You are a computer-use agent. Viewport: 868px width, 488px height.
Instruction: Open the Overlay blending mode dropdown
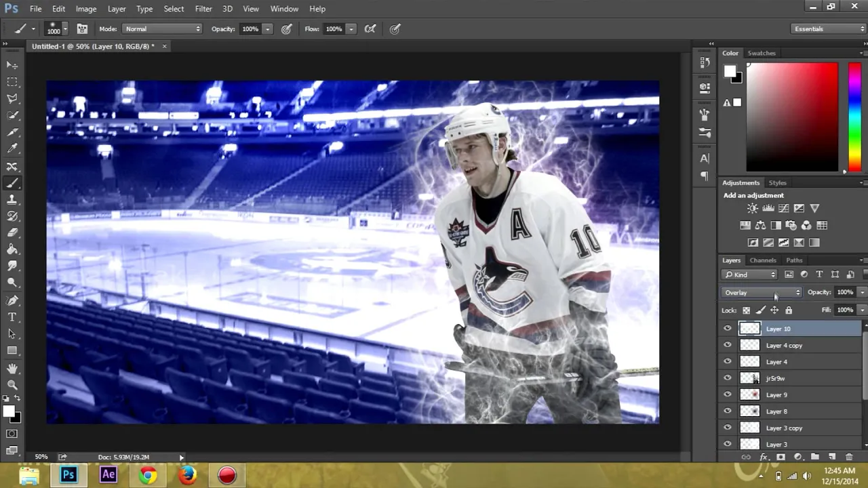pos(762,293)
